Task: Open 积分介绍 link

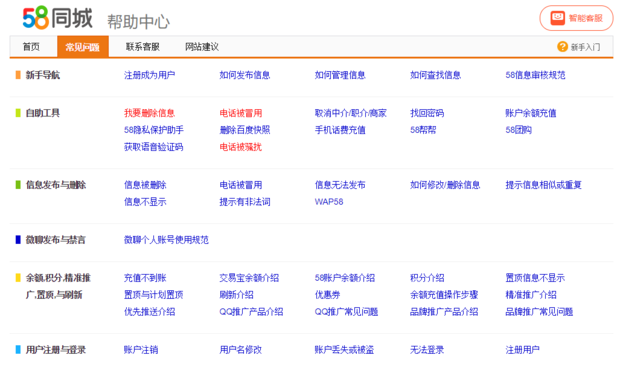Action: click(x=427, y=278)
